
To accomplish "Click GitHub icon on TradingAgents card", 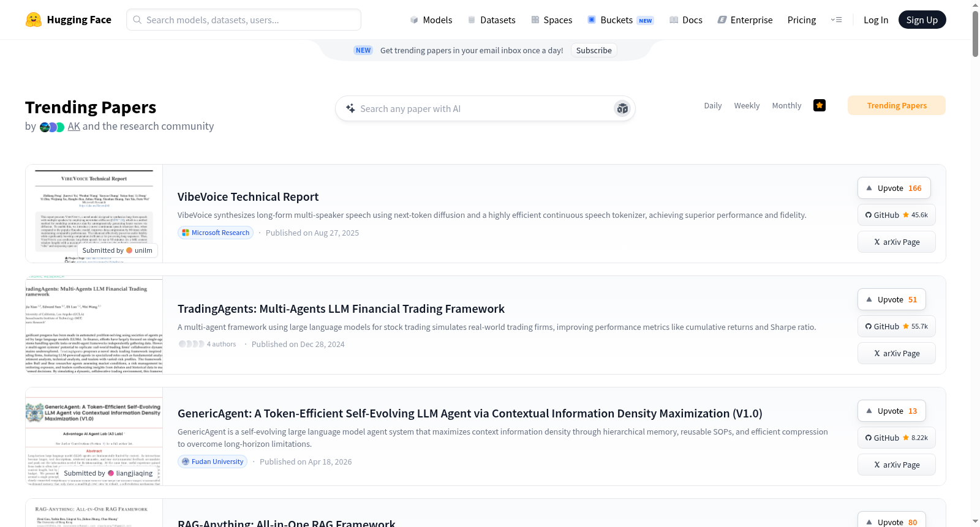I will tap(869, 326).
